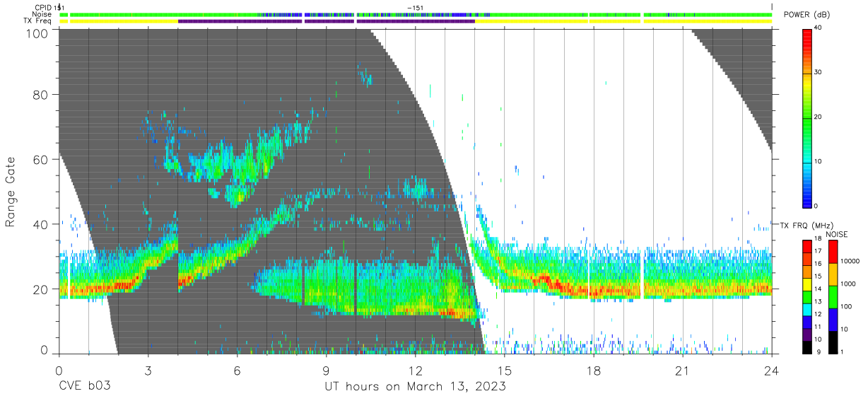This screenshot has height=401, width=868.
Task: Click the 3 hour tick label
Action: (x=148, y=371)
